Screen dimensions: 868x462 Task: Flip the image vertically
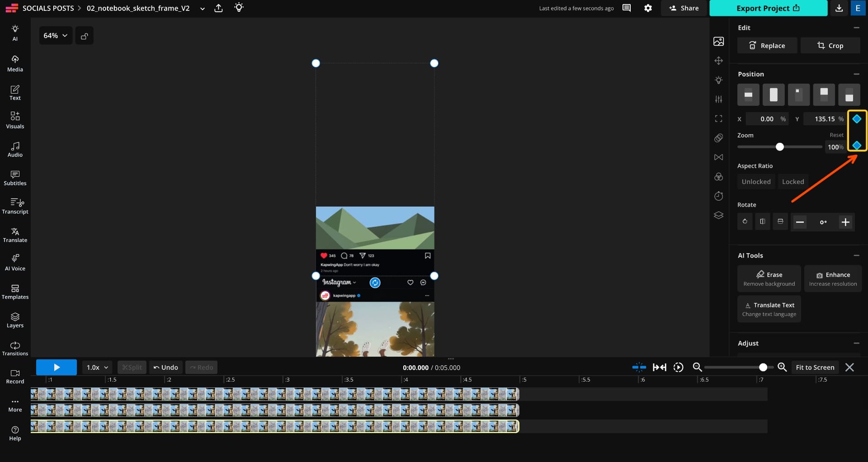(x=780, y=222)
